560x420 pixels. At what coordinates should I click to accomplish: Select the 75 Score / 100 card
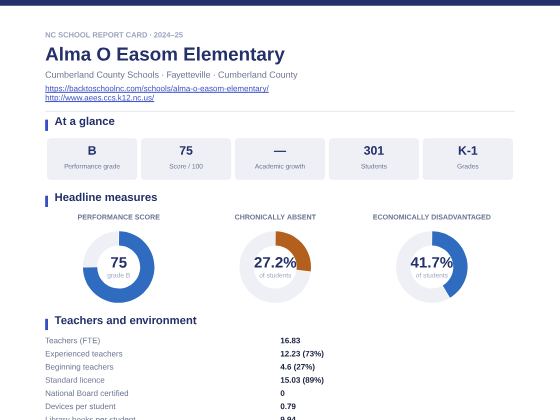point(186,159)
